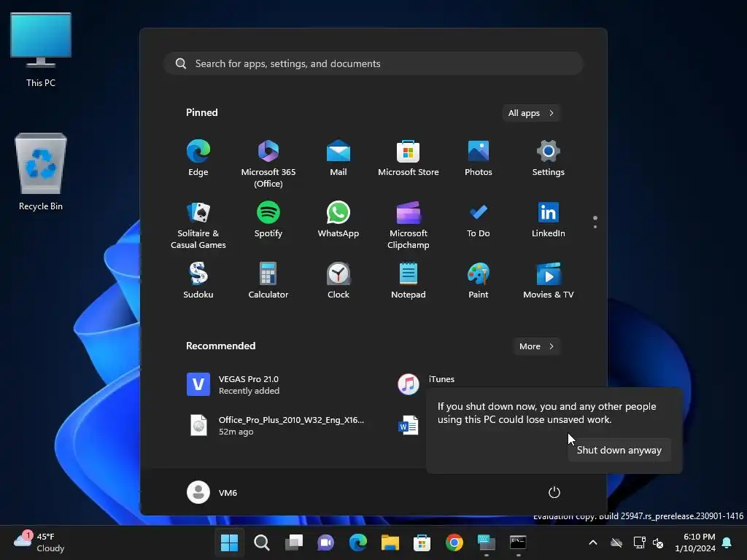This screenshot has width=747, height=560.
Task: Open Spotify
Action: point(268,219)
